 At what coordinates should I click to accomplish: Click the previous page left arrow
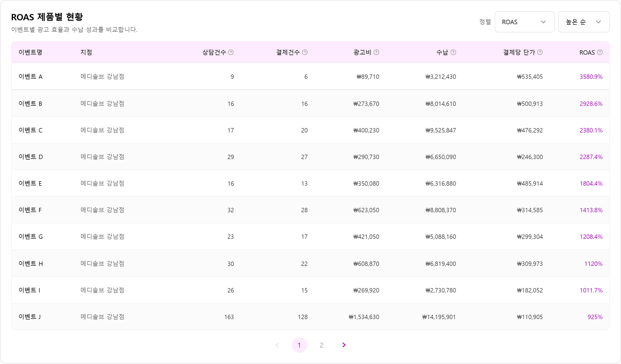pos(277,345)
